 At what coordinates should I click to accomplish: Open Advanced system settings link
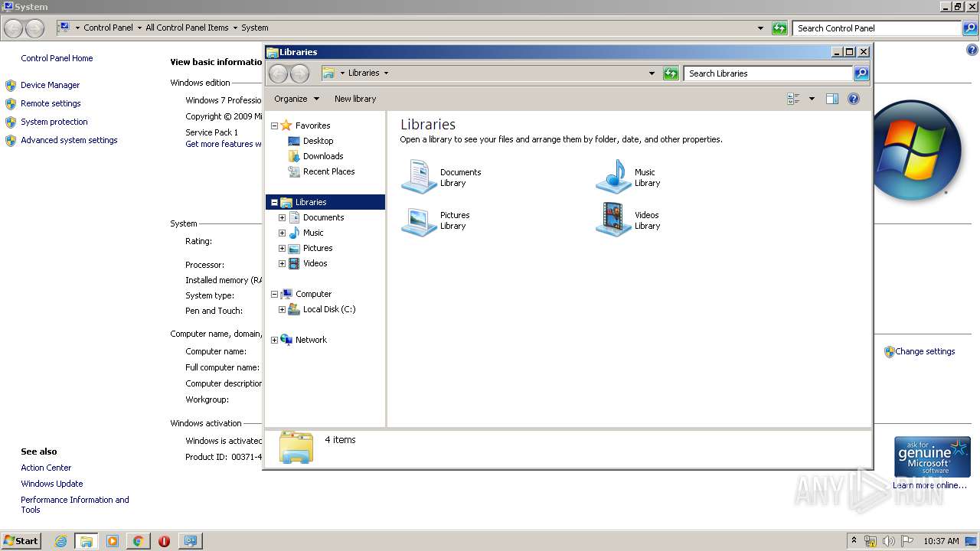69,140
